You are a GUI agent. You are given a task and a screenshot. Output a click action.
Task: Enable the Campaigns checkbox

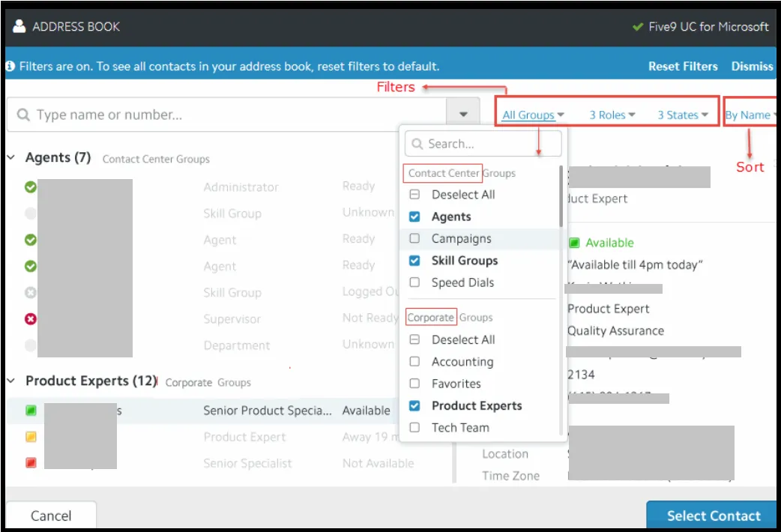pyautogui.click(x=414, y=239)
